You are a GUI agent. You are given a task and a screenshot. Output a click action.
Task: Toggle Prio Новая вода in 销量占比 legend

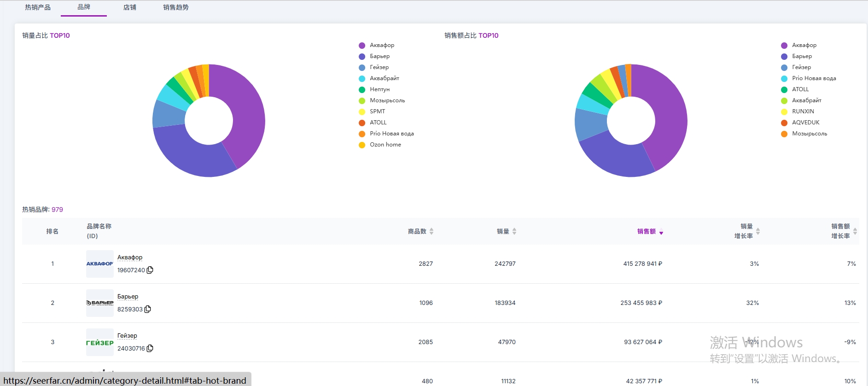[x=386, y=134]
